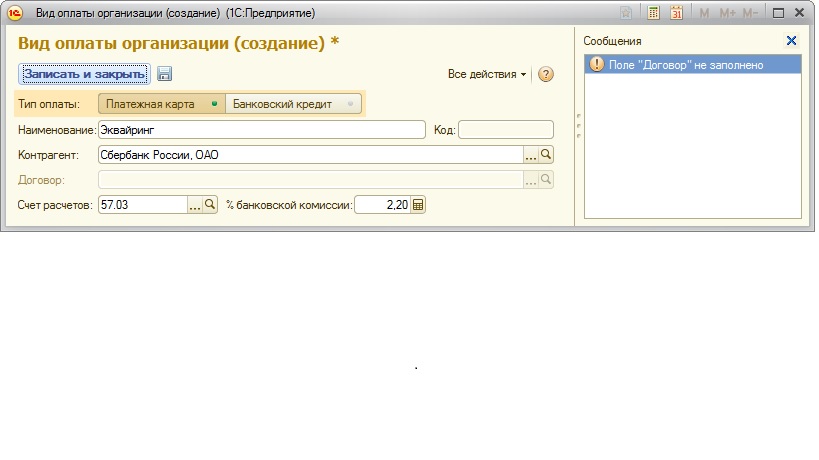Click the ellipsis selector for Контрагент
Image resolution: width=819 pixels, height=460 pixels.
click(531, 155)
